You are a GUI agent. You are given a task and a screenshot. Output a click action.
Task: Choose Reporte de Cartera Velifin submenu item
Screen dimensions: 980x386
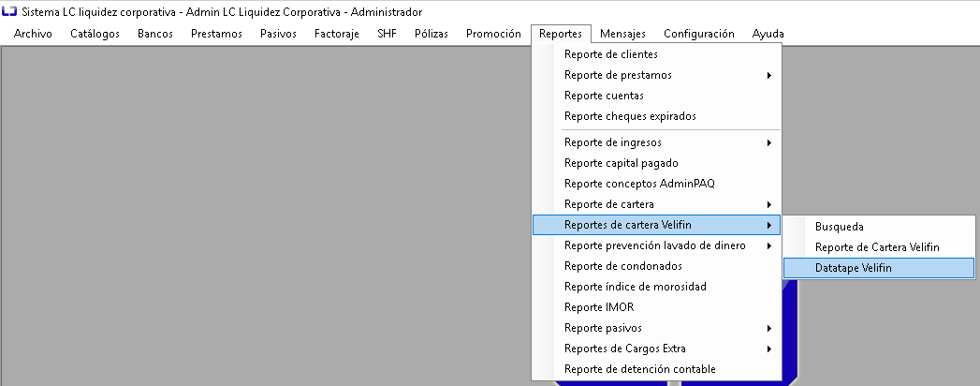[x=879, y=247]
